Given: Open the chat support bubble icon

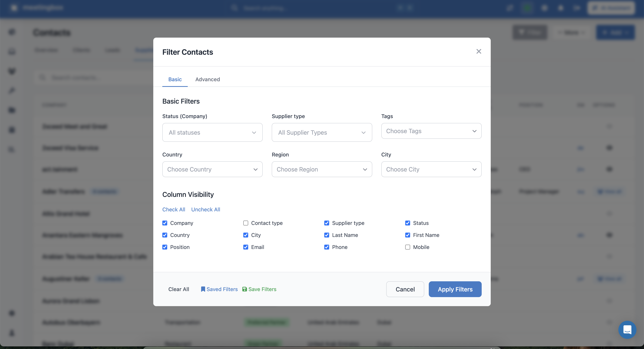Looking at the screenshot, I should [x=627, y=329].
